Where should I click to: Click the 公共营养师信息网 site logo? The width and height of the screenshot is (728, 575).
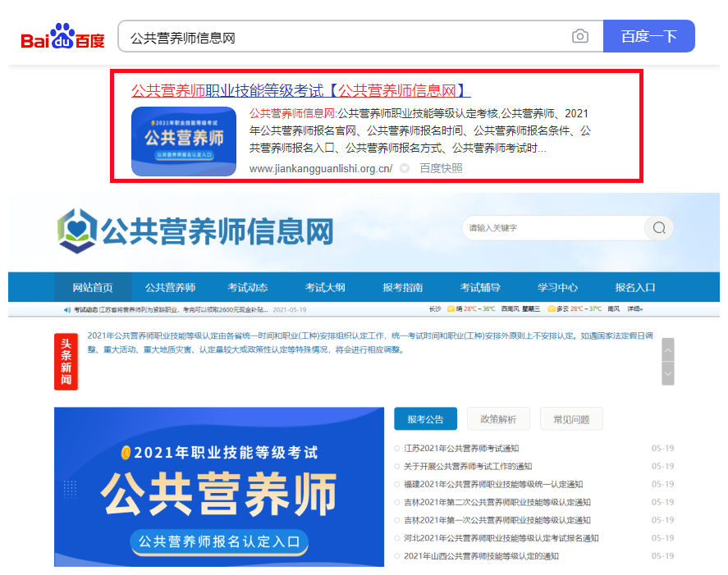coord(195,230)
